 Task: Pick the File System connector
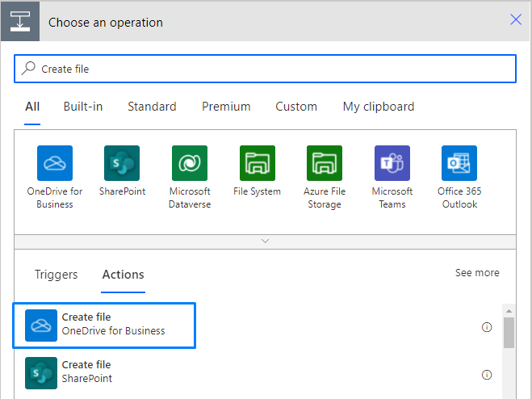click(258, 163)
